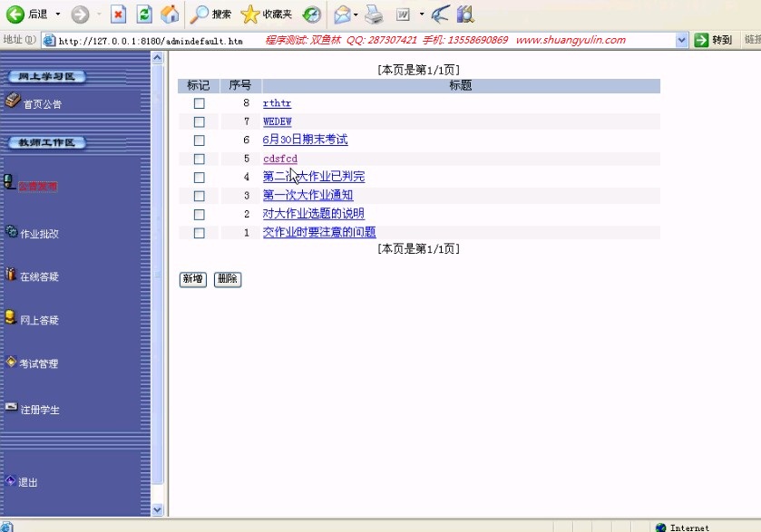The height and width of the screenshot is (532, 761).
Task: Mark checkbox for 对大作业选题的说明
Action: [199, 215]
